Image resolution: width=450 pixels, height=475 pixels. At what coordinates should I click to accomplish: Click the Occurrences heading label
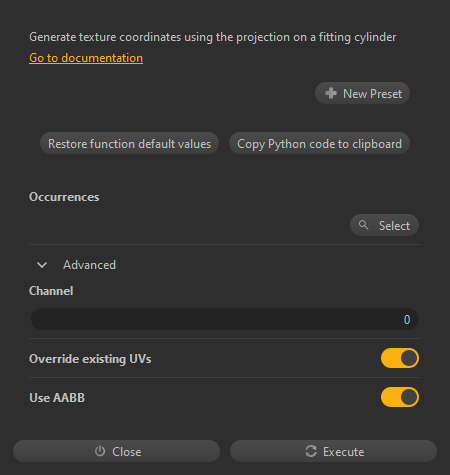(x=64, y=197)
